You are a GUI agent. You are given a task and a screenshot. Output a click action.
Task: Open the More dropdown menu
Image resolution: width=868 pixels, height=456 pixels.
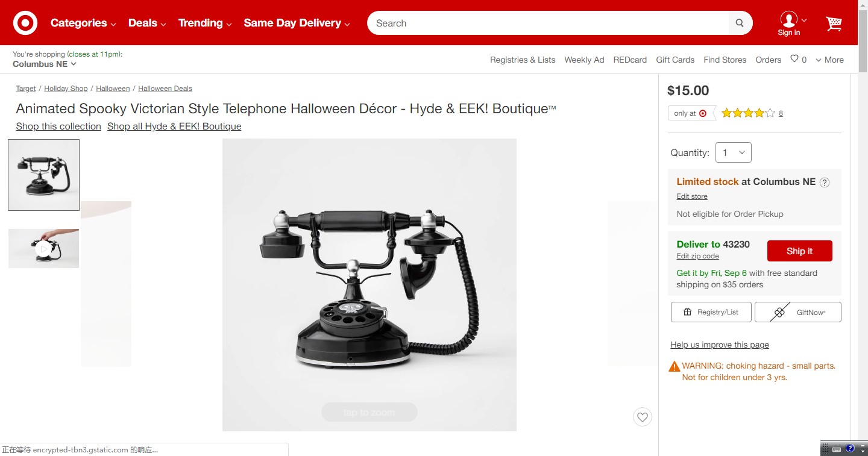pyautogui.click(x=829, y=60)
